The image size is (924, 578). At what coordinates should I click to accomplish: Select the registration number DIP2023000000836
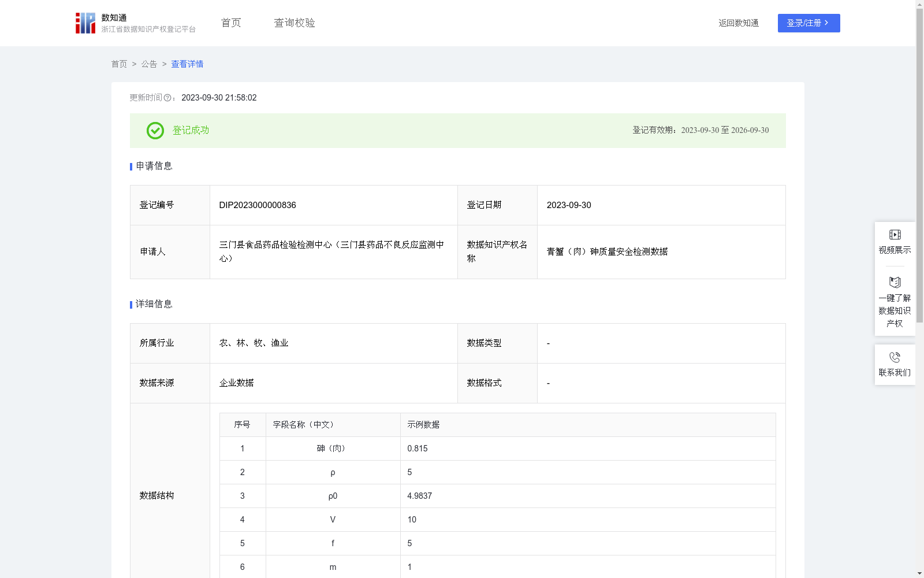point(258,205)
